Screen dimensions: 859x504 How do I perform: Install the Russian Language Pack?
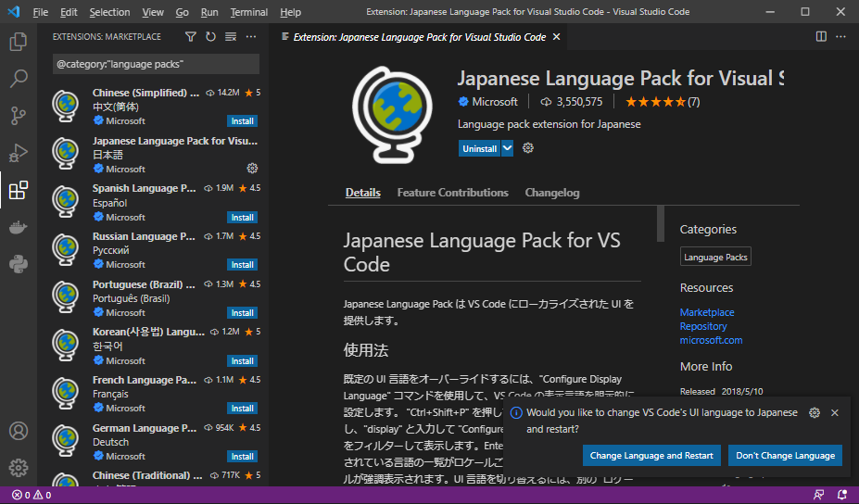(242, 265)
